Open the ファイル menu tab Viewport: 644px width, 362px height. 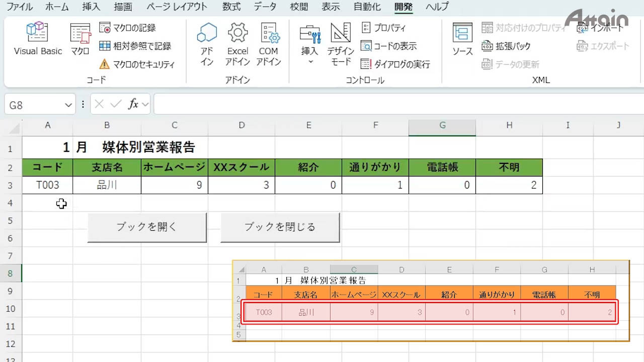(x=20, y=7)
